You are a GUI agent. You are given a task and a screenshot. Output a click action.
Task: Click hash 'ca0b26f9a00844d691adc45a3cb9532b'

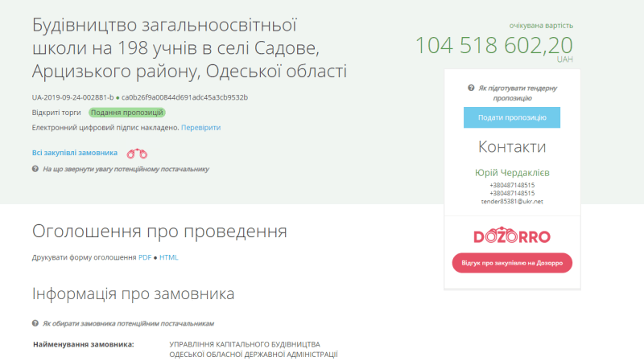tap(184, 97)
